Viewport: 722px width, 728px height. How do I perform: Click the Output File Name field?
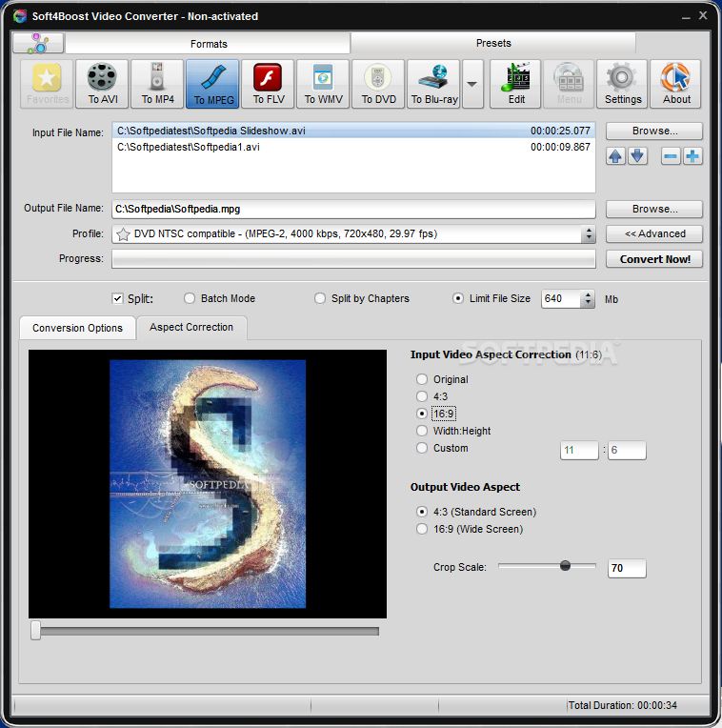[x=353, y=209]
